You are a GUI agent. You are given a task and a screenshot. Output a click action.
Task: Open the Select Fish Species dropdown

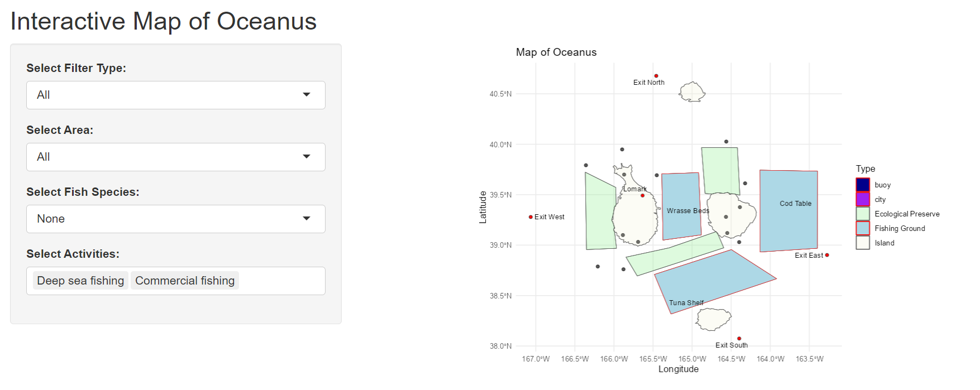tap(175, 219)
